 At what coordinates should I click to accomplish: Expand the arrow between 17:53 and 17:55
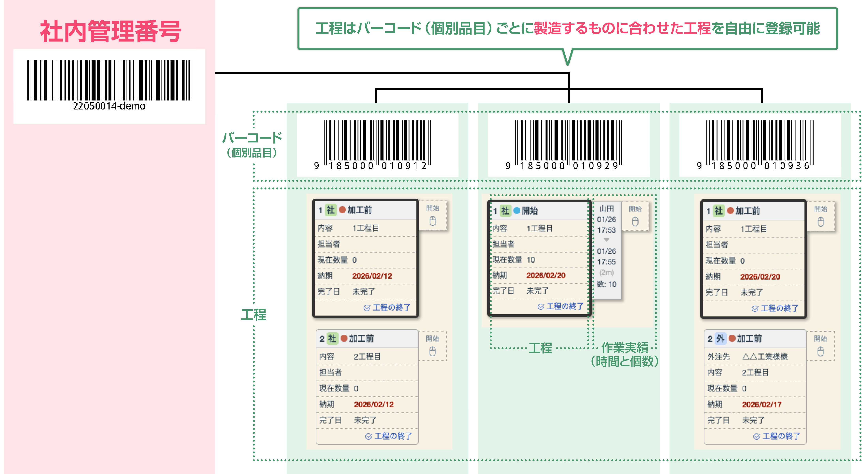606,240
